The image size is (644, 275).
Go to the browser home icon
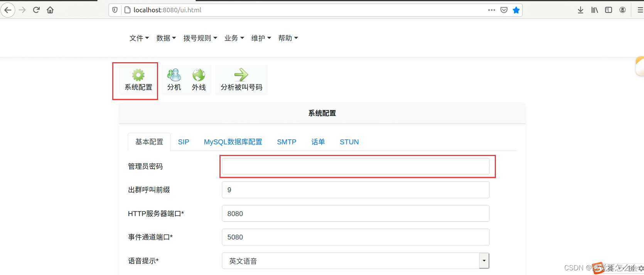point(50,10)
